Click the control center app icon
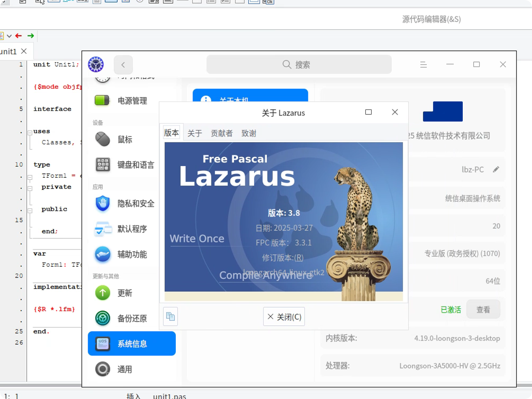 pyautogui.click(x=96, y=65)
